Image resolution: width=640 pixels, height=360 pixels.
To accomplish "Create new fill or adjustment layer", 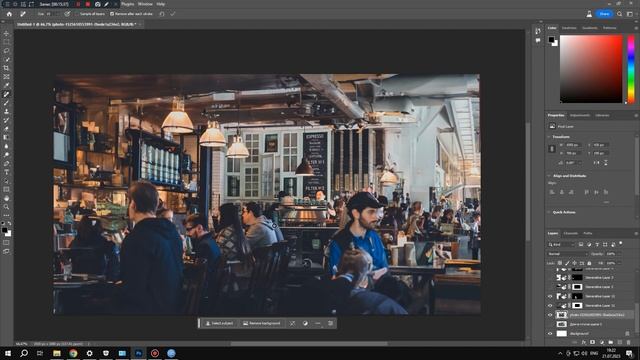I will click(602, 342).
